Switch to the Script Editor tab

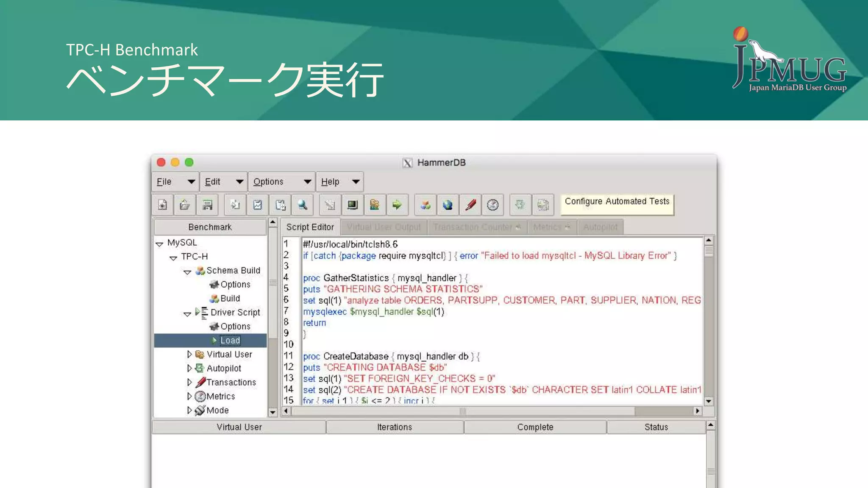click(x=310, y=227)
